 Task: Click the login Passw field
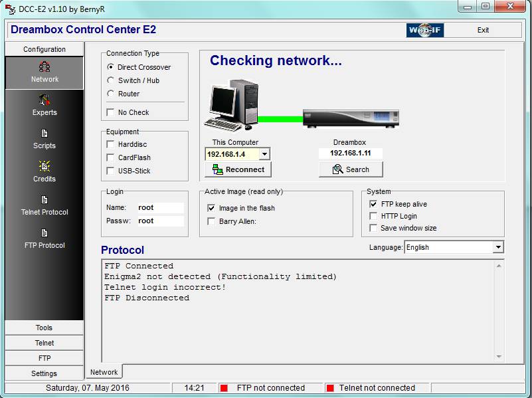[x=161, y=221]
